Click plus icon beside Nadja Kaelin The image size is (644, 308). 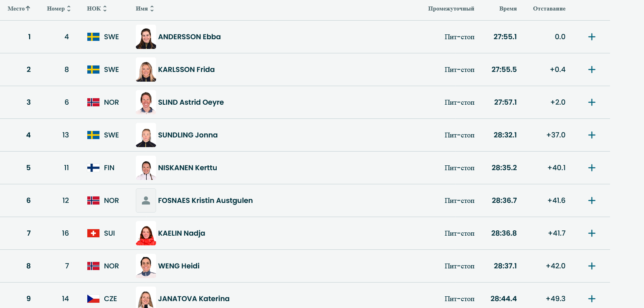point(591,233)
